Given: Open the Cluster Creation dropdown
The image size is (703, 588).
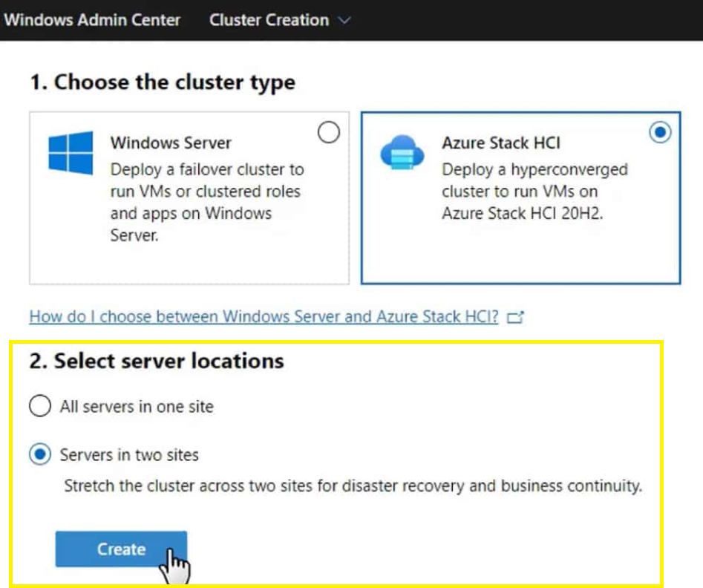Looking at the screenshot, I should click(x=279, y=20).
